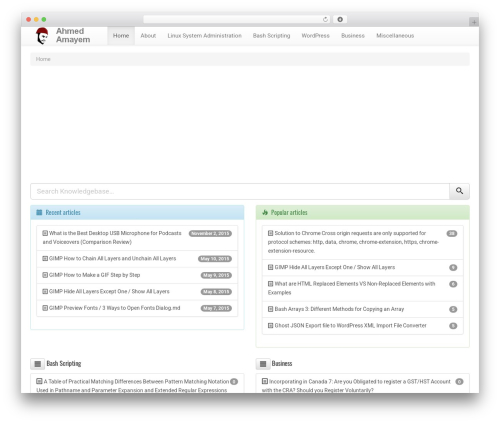Click the search magnifier button
Viewport: 500px width, 423px height.
click(x=459, y=191)
